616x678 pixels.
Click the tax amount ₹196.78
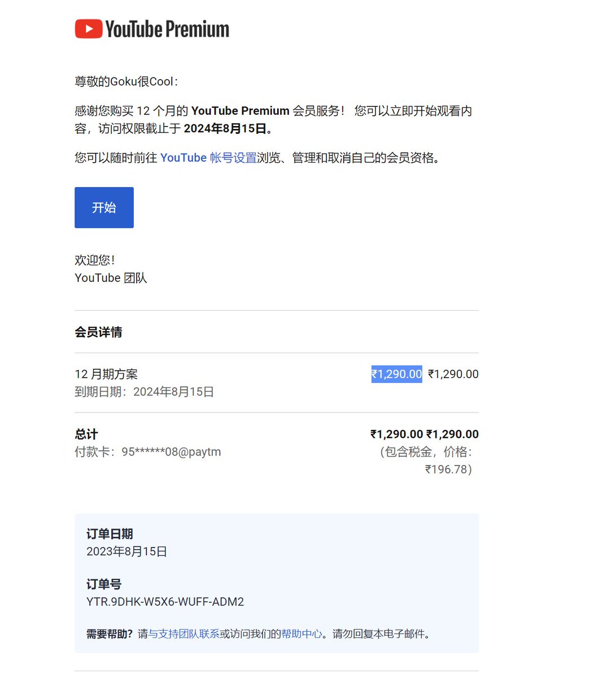446,470
